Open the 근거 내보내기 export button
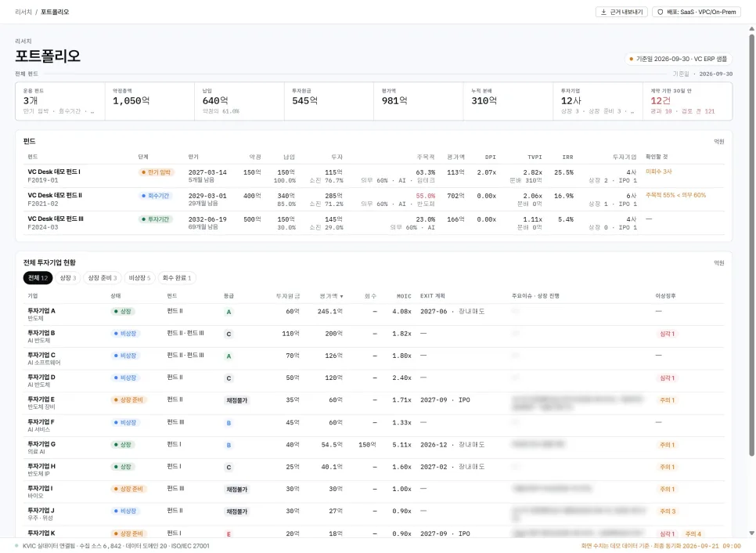Screen dimensions: 756x553 point(621,12)
